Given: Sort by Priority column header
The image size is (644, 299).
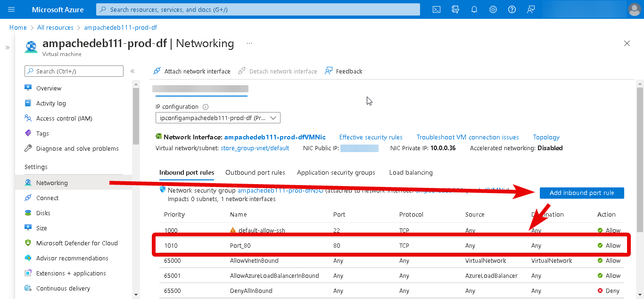Looking at the screenshot, I should point(174,214).
